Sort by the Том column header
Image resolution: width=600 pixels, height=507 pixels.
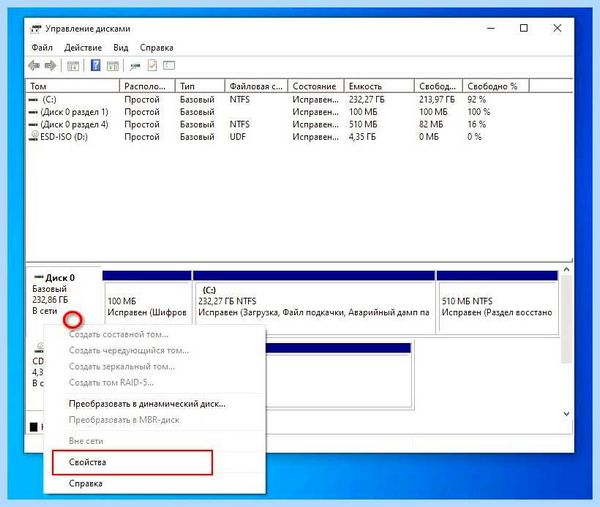(x=73, y=86)
